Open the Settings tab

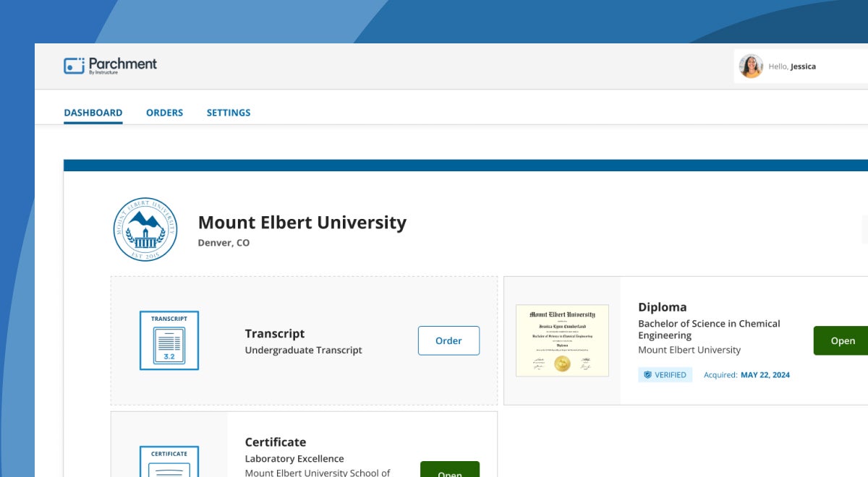[229, 113]
